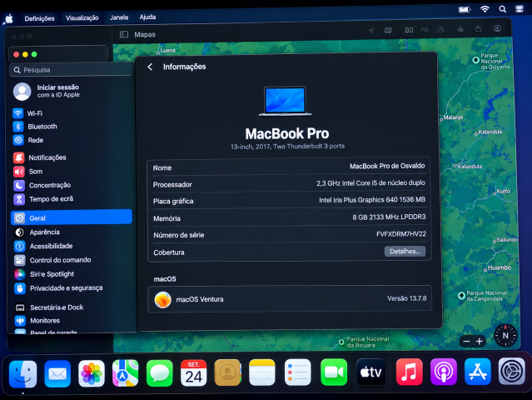
Task: Click the macOS Ventura row
Action: pyautogui.click(x=290, y=299)
